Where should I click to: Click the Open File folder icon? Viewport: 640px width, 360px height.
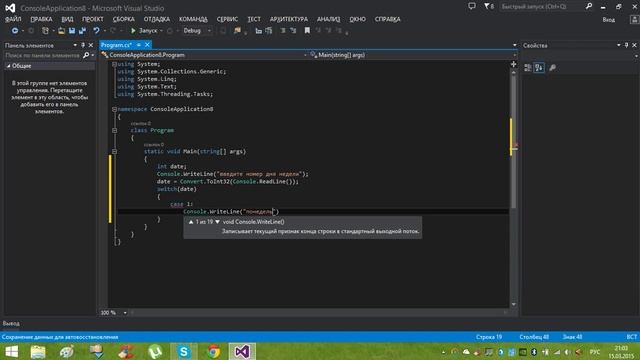click(61, 31)
